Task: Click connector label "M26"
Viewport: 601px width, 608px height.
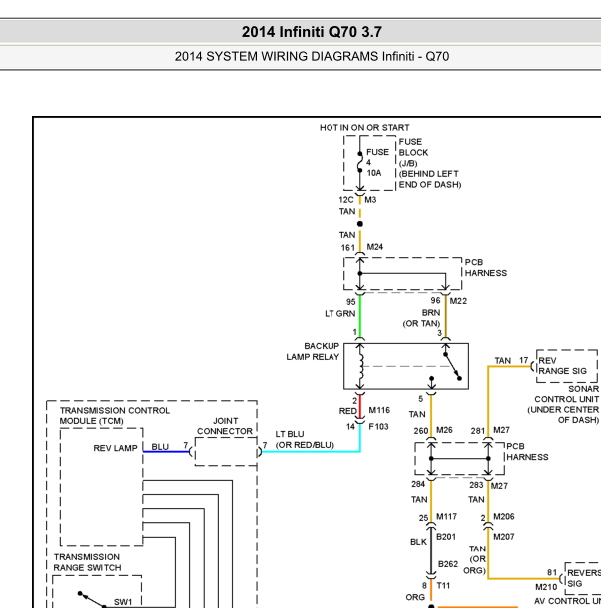Action: [x=444, y=430]
